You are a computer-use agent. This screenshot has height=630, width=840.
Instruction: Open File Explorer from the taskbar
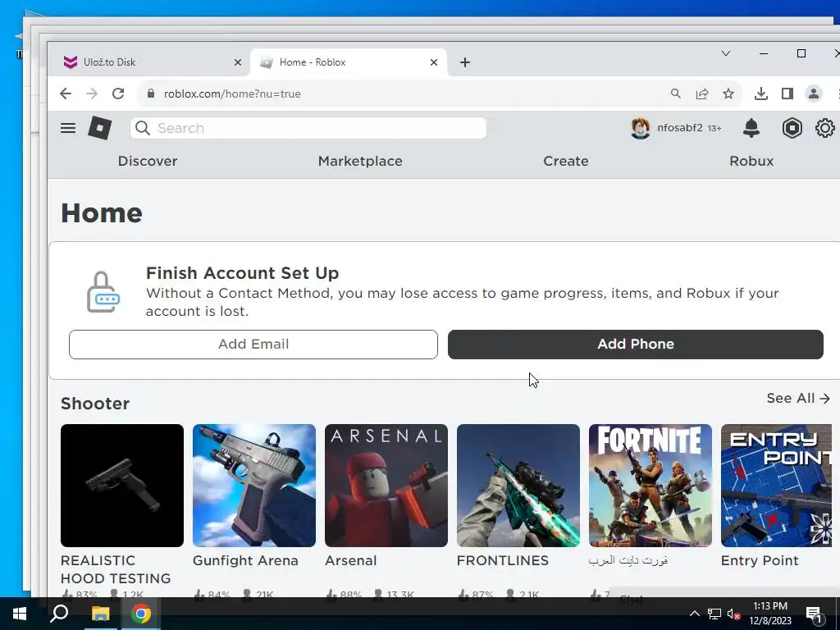click(100, 614)
